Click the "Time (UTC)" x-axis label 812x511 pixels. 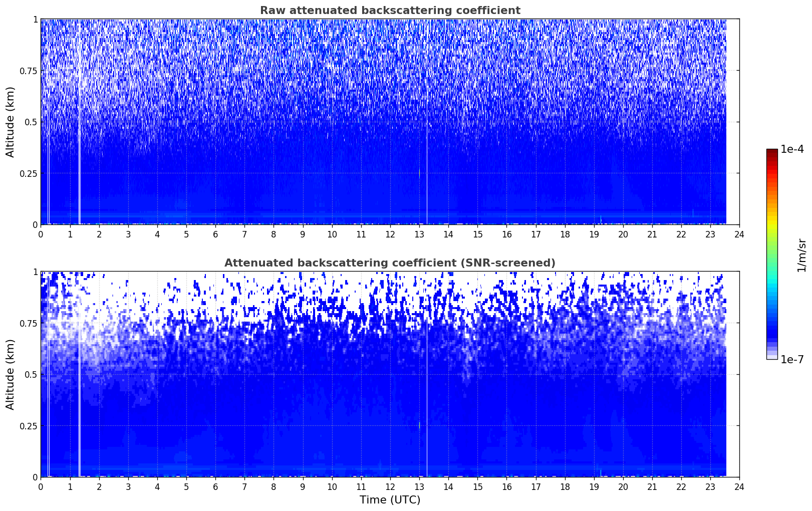[x=390, y=499]
